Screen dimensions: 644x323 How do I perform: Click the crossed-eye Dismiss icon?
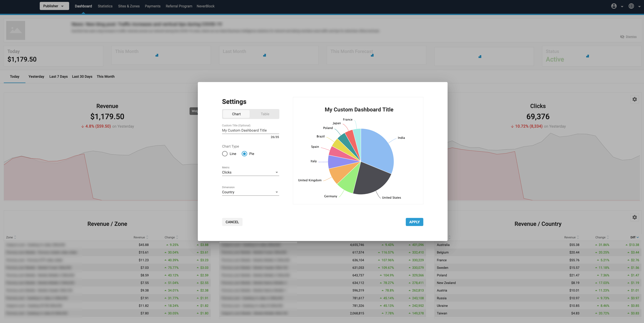click(622, 37)
